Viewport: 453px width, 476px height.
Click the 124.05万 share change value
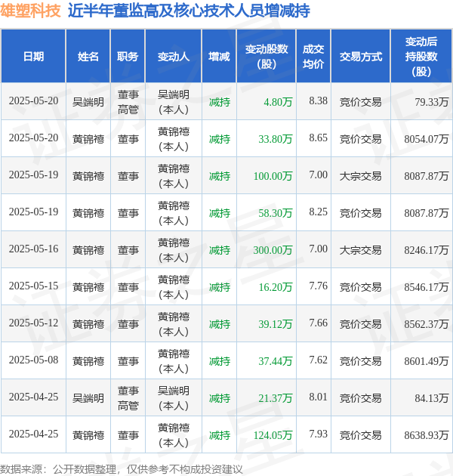273,435
